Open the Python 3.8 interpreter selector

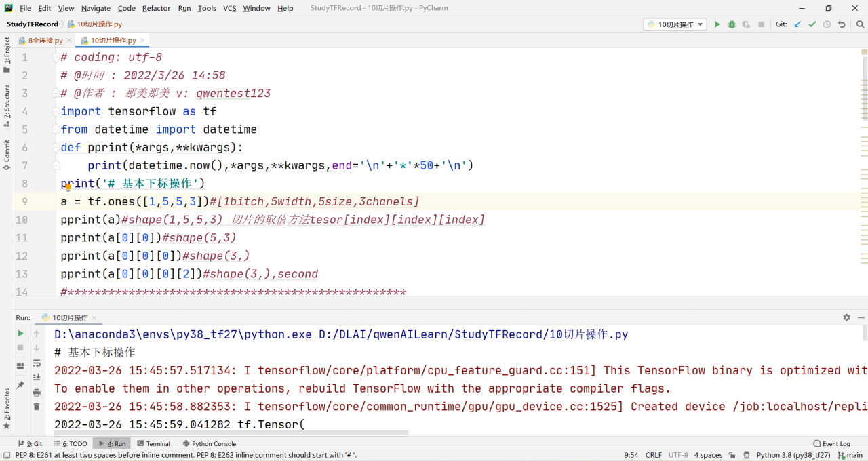(793, 455)
